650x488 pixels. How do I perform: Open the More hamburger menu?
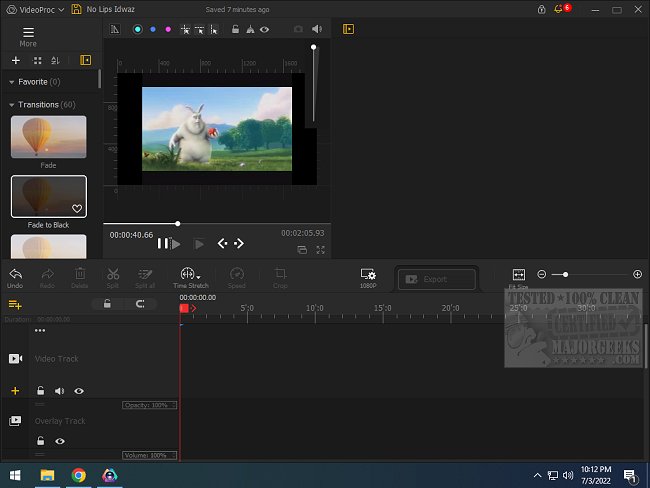click(28, 33)
